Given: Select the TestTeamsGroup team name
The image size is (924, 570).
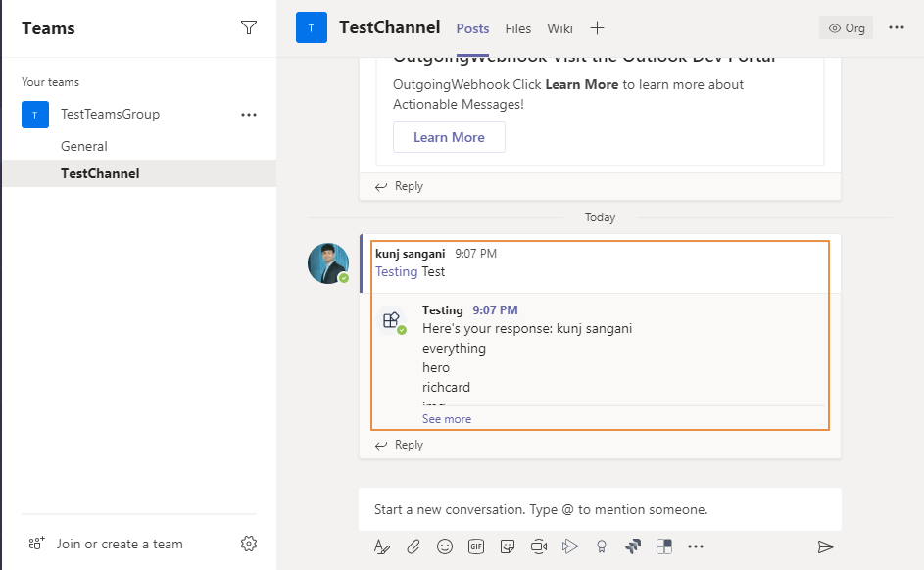Looking at the screenshot, I should pyautogui.click(x=110, y=115).
